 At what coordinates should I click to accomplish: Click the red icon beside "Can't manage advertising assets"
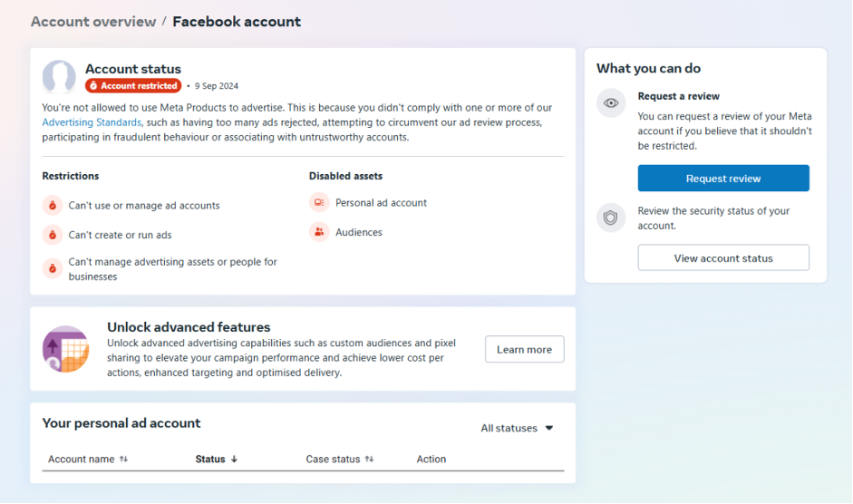pyautogui.click(x=53, y=268)
